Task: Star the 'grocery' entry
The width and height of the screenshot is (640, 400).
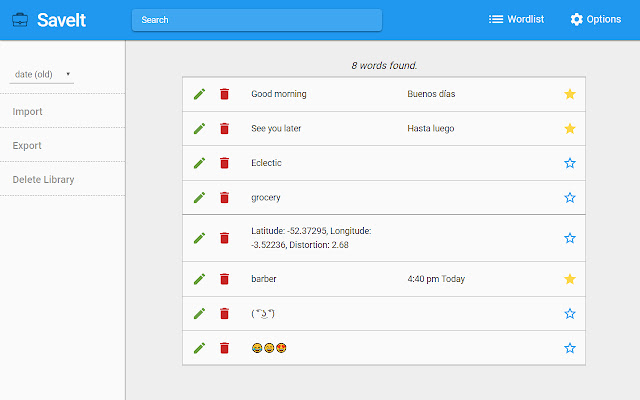Action: click(570, 198)
